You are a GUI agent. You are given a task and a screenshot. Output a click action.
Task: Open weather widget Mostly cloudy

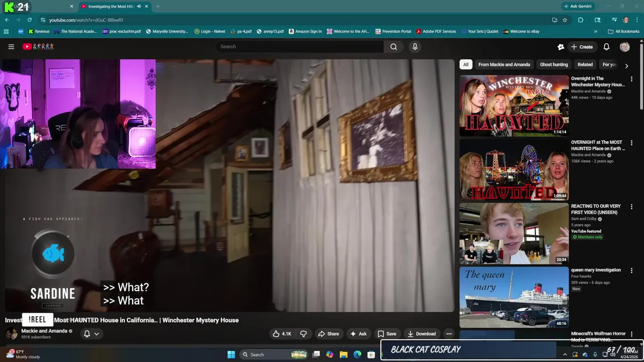click(22, 354)
